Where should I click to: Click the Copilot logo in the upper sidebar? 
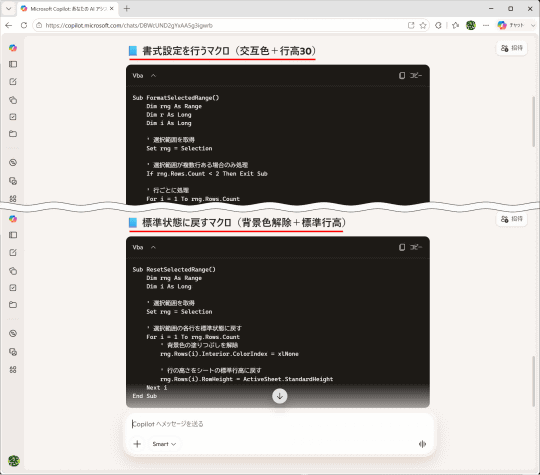pyautogui.click(x=13, y=48)
